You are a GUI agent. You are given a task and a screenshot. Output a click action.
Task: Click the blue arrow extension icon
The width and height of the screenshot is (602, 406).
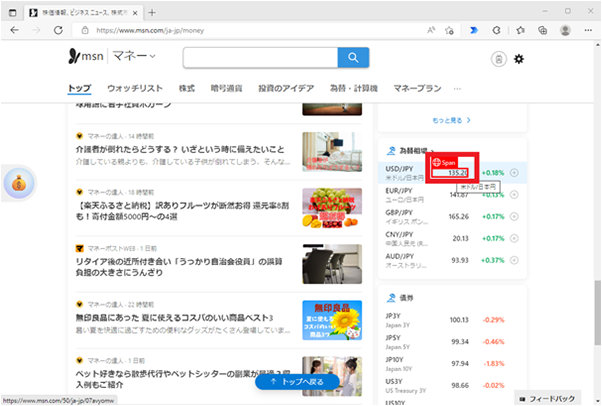tap(474, 30)
